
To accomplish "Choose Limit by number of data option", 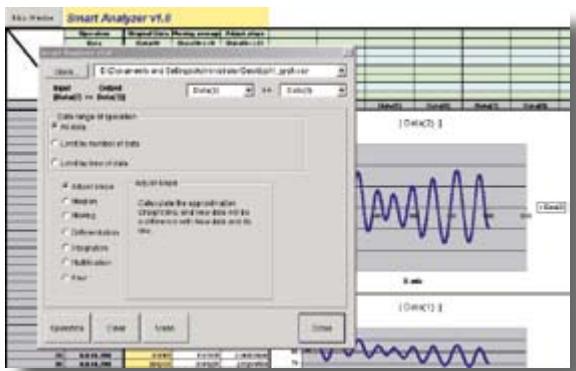I will click(55, 144).
